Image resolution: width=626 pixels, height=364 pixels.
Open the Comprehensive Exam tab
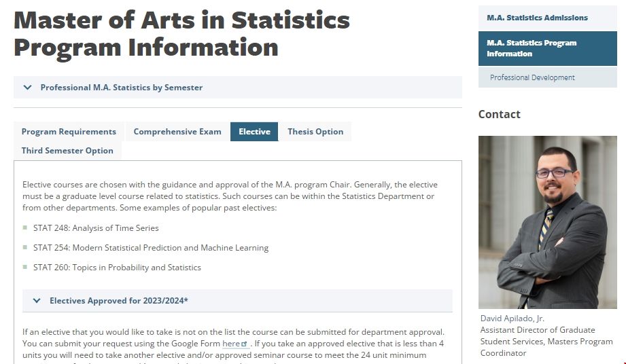pyautogui.click(x=177, y=132)
